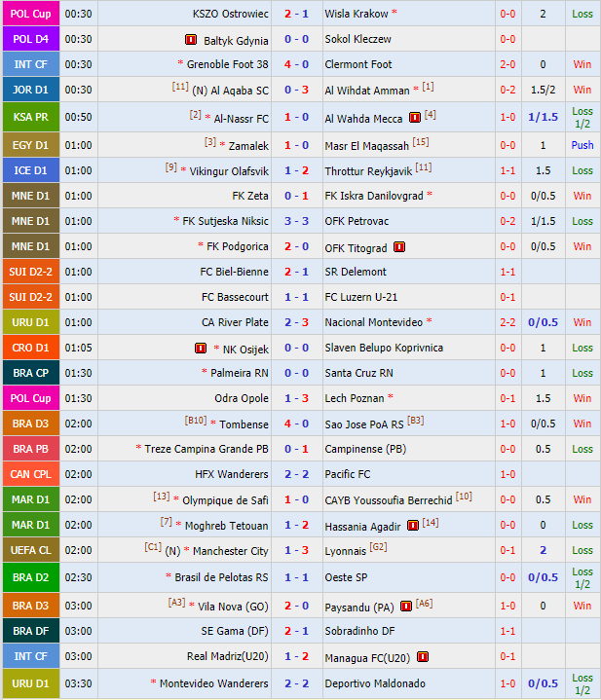Click the 4 - 0 score for Tombense
This screenshot has height=700, width=601.
tap(296, 424)
